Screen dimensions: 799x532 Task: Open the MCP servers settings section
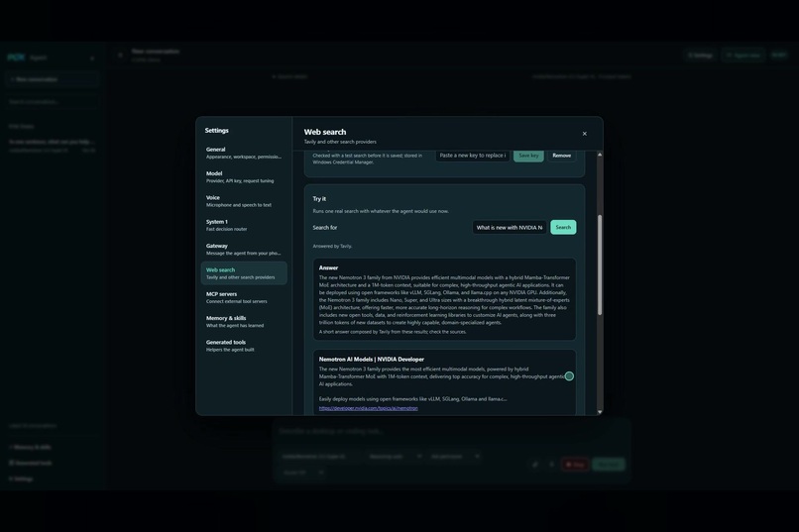[x=244, y=297]
